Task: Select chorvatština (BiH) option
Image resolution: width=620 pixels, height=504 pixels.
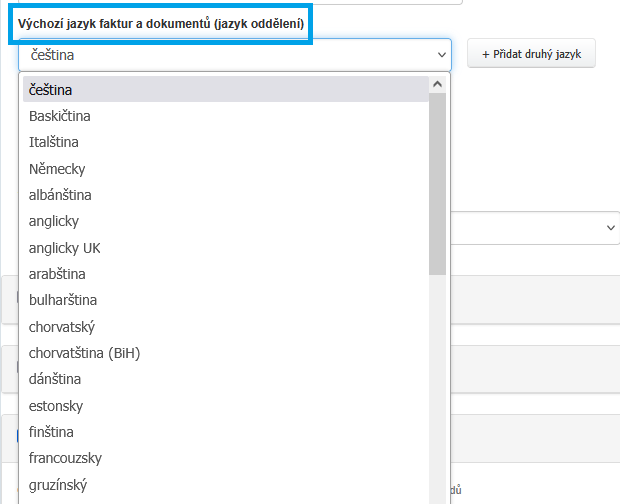Action: 84,353
